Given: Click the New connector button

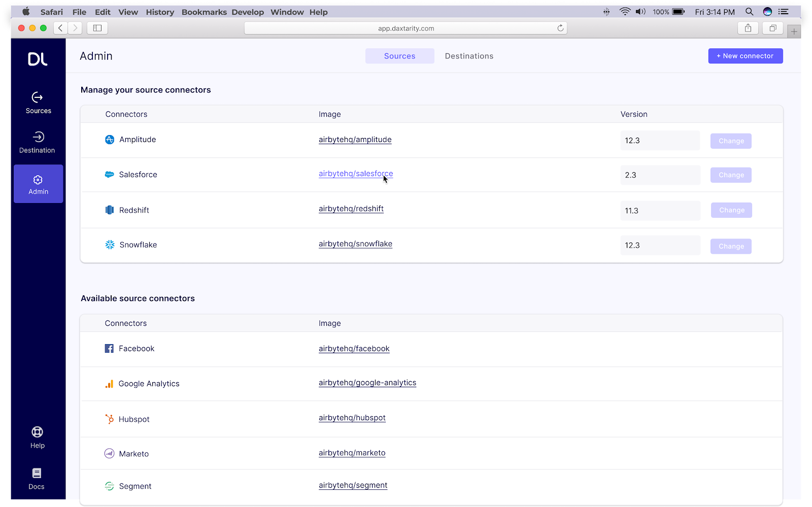Looking at the screenshot, I should click(x=746, y=56).
